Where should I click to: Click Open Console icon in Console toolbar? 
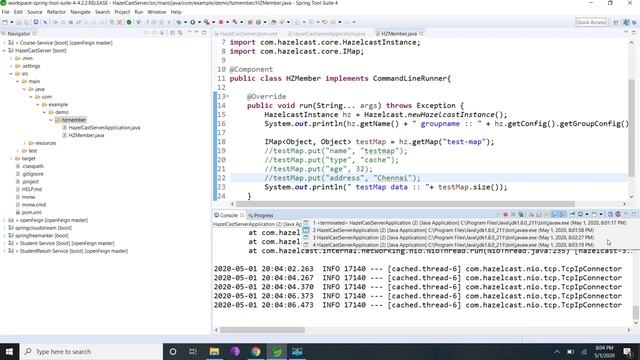tap(594, 214)
